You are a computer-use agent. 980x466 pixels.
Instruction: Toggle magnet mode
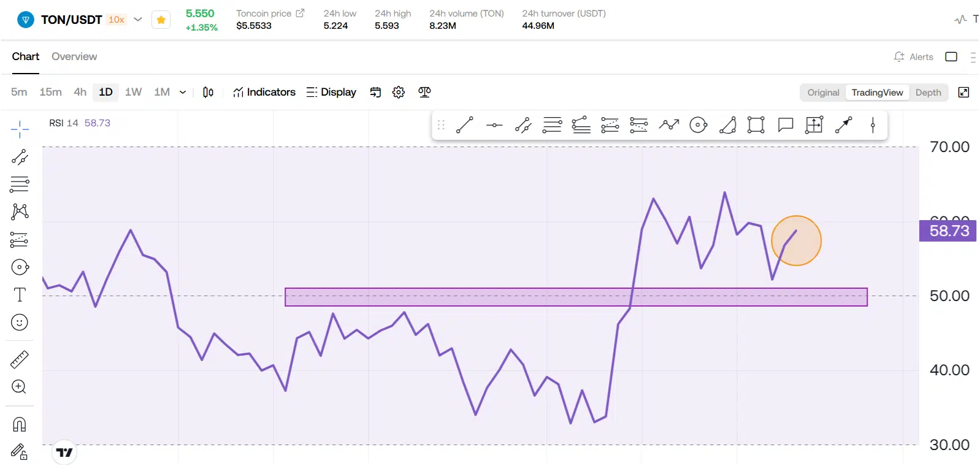click(x=20, y=424)
